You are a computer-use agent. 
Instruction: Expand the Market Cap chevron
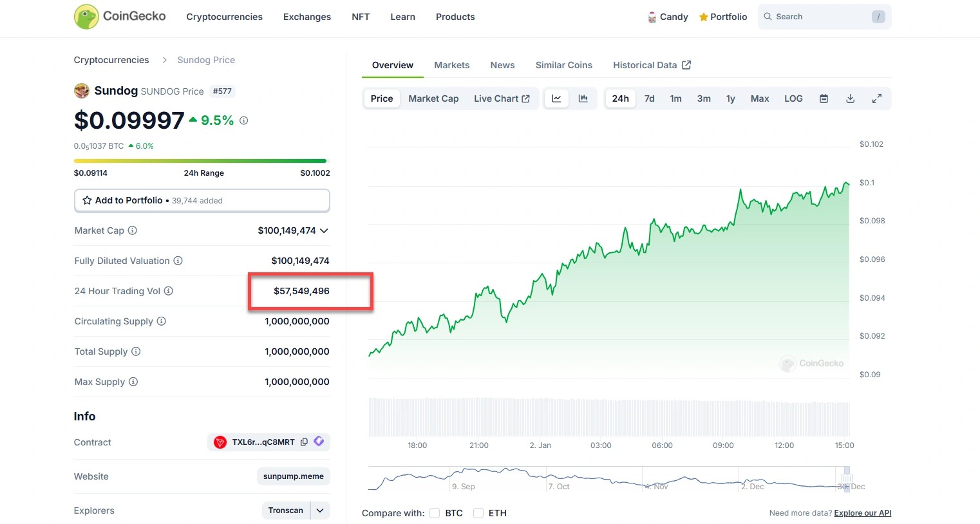pyautogui.click(x=324, y=230)
